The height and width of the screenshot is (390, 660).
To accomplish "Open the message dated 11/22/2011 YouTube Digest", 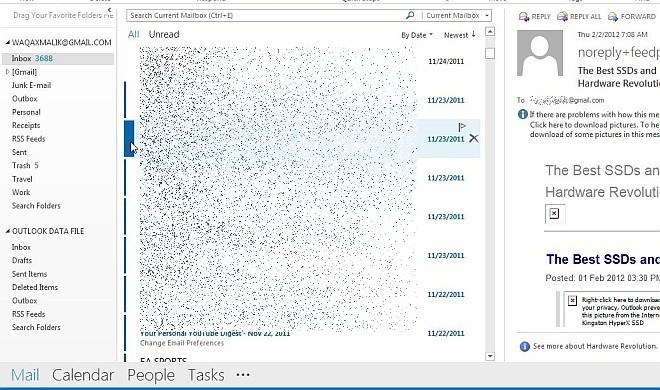I will coord(302,334).
